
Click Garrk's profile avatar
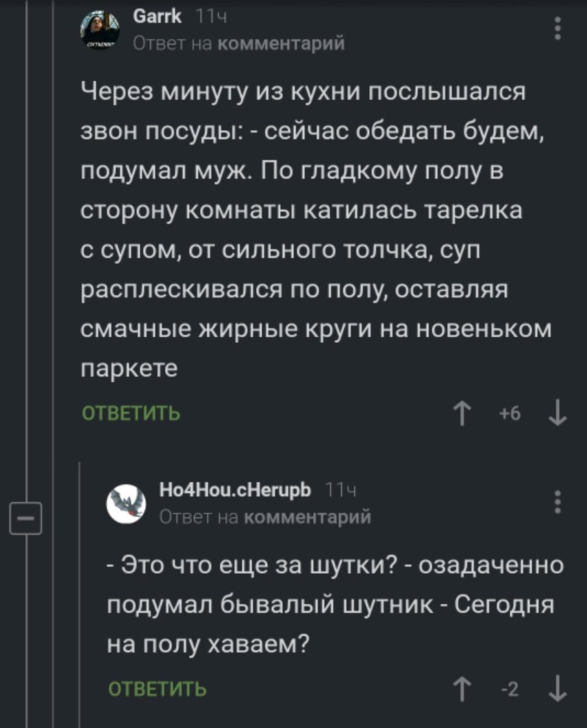[101, 31]
